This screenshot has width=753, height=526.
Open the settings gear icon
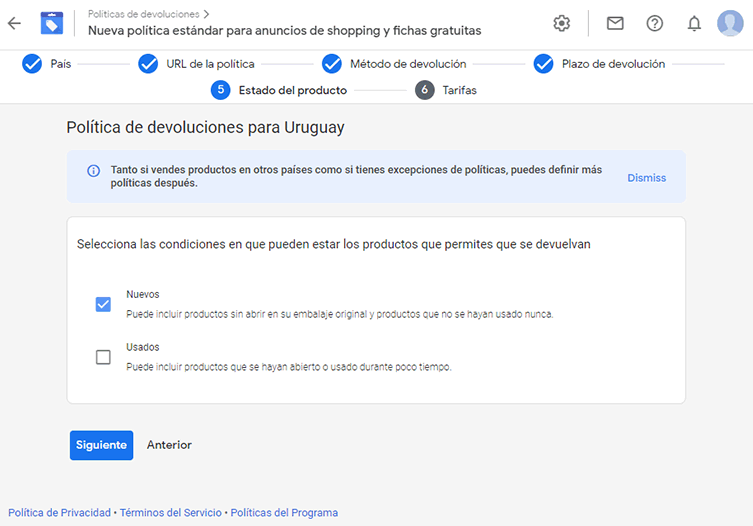(x=561, y=23)
